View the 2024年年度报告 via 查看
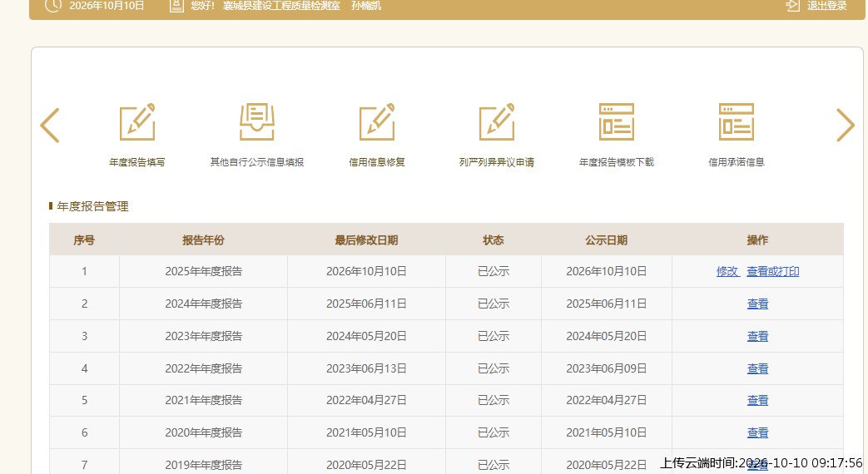The image size is (868, 474). [x=758, y=304]
